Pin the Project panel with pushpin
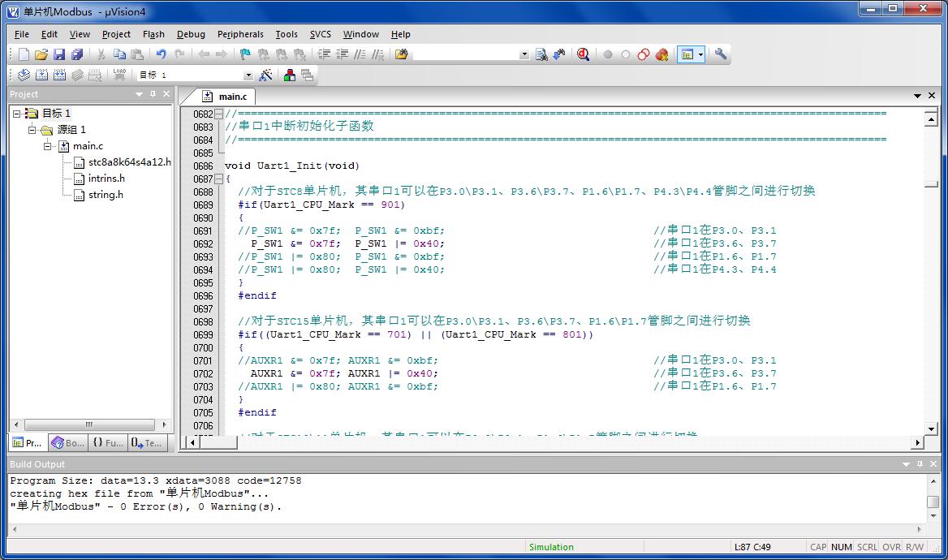 tap(153, 94)
